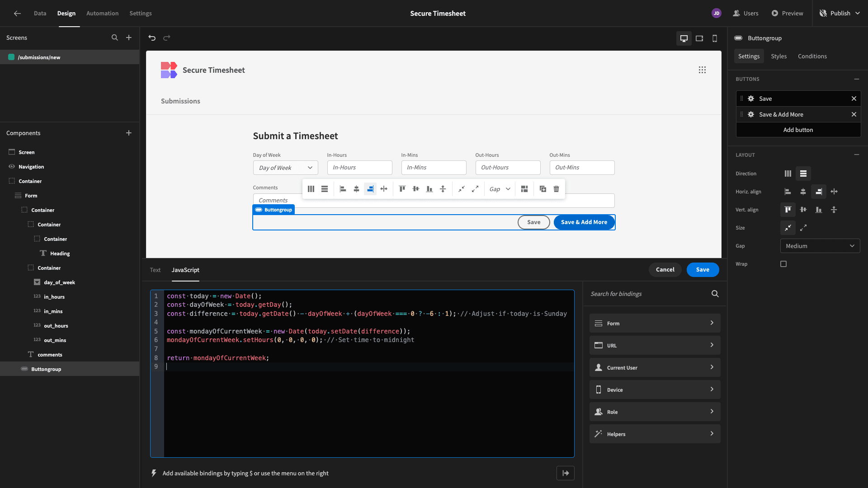Open the Gap size dropdown
Viewport: 868px width, 488px height.
pos(820,245)
